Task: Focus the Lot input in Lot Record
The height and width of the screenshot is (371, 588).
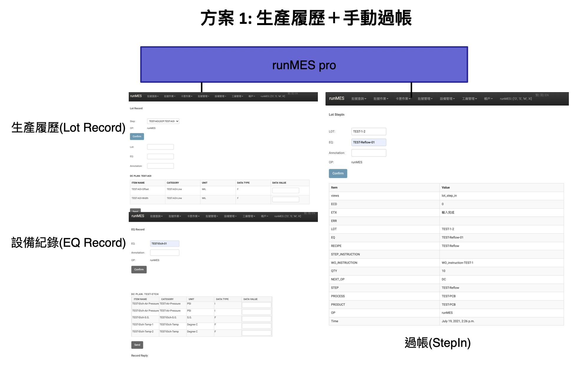Action: coord(160,147)
